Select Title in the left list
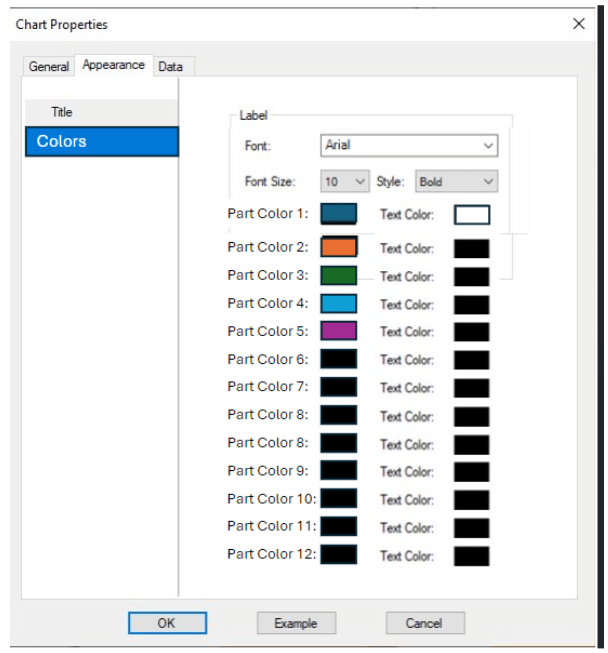 62,112
